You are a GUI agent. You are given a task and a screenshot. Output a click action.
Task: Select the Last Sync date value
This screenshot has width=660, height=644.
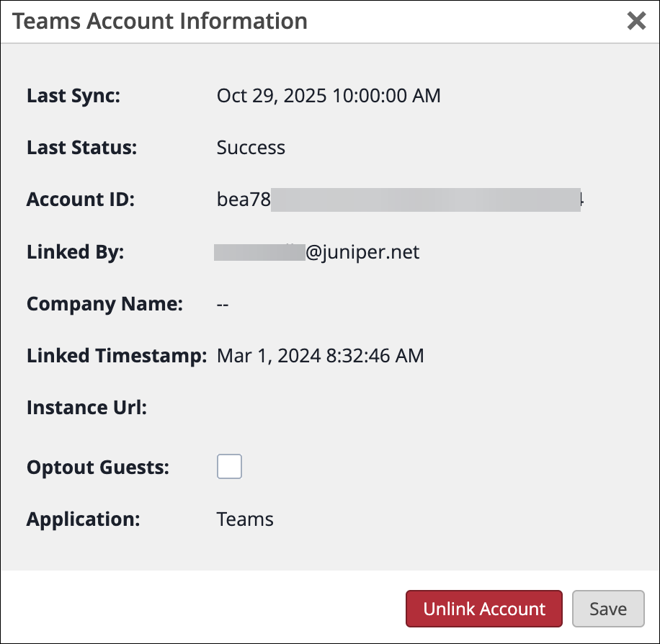pos(329,96)
